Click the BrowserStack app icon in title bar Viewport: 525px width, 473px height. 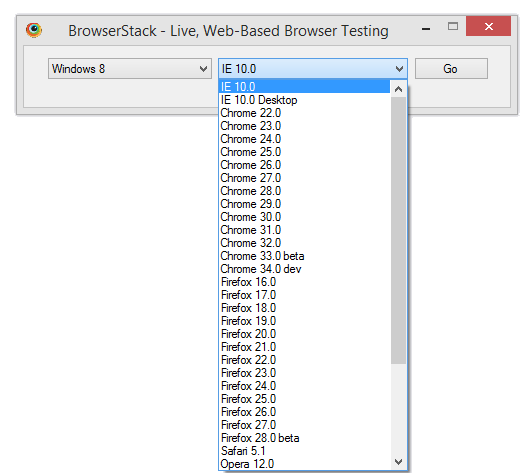pos(34,30)
